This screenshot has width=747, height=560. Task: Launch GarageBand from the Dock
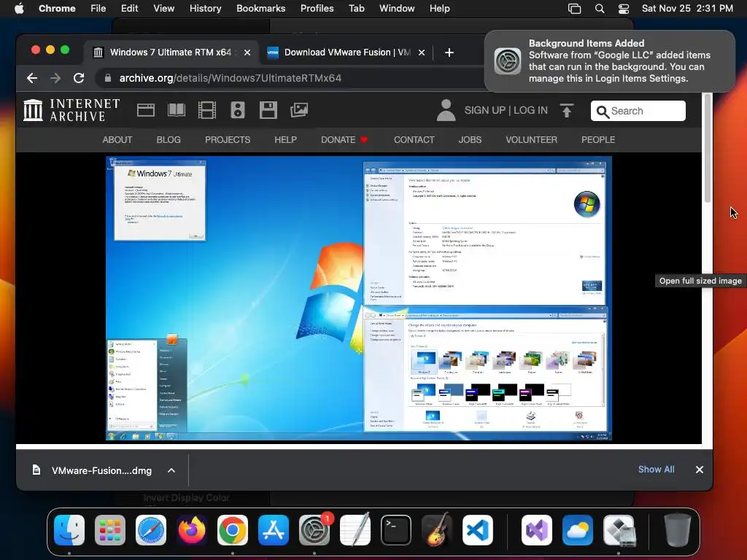coord(437,530)
